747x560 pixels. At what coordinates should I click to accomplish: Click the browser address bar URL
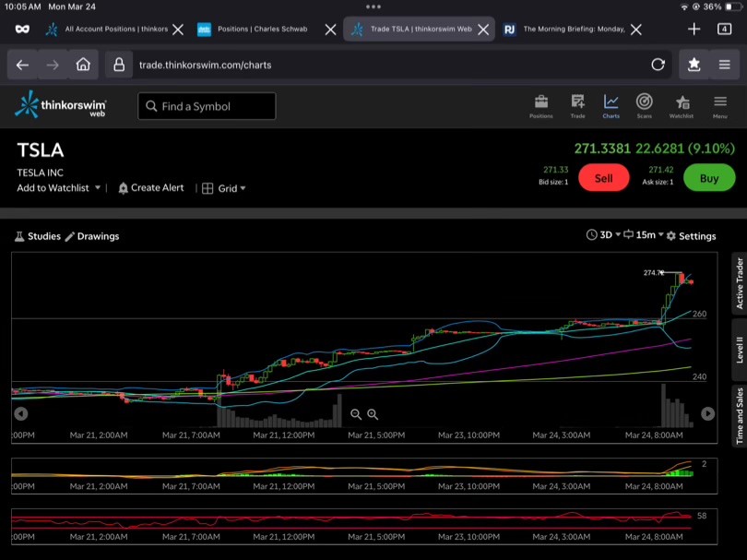click(x=206, y=65)
